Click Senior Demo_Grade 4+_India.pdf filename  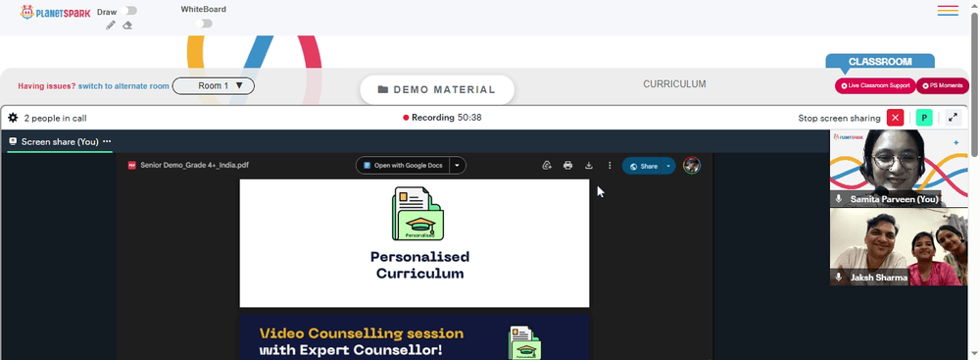[194, 166]
